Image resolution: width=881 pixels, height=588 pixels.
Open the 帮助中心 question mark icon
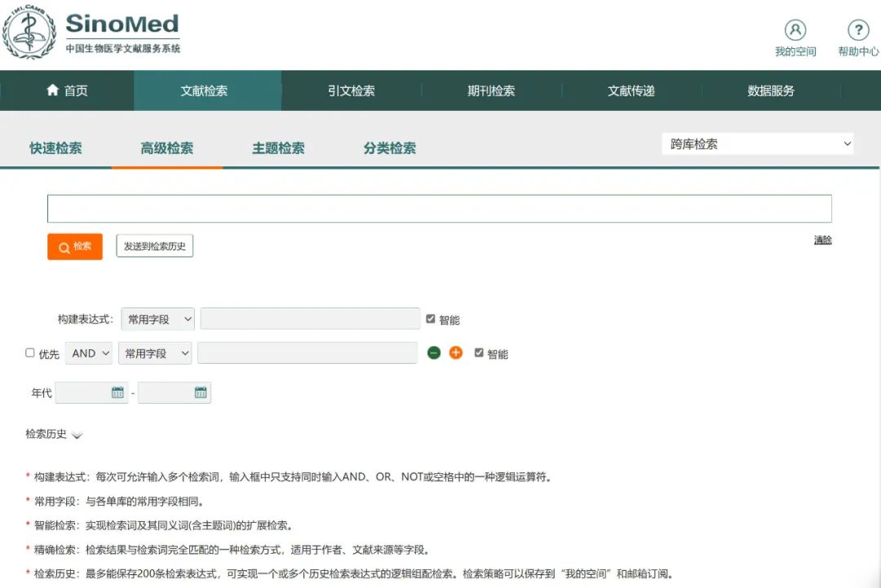(x=857, y=30)
